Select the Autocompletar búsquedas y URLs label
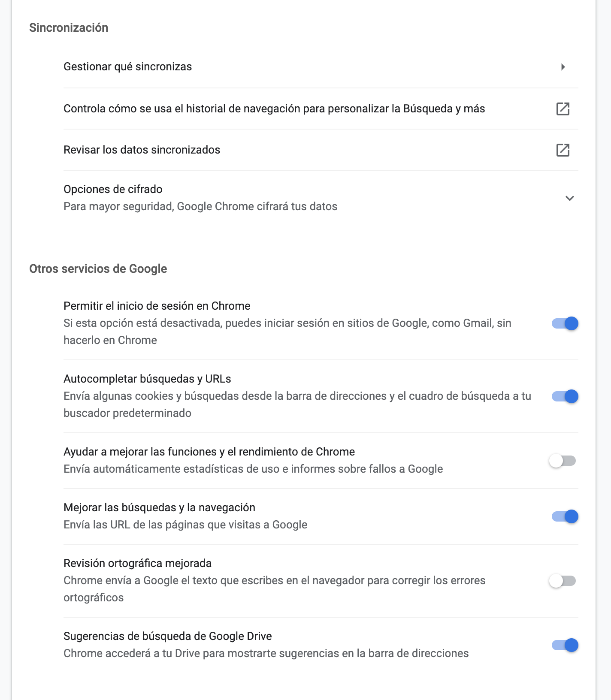Image resolution: width=611 pixels, height=700 pixels. tap(147, 379)
